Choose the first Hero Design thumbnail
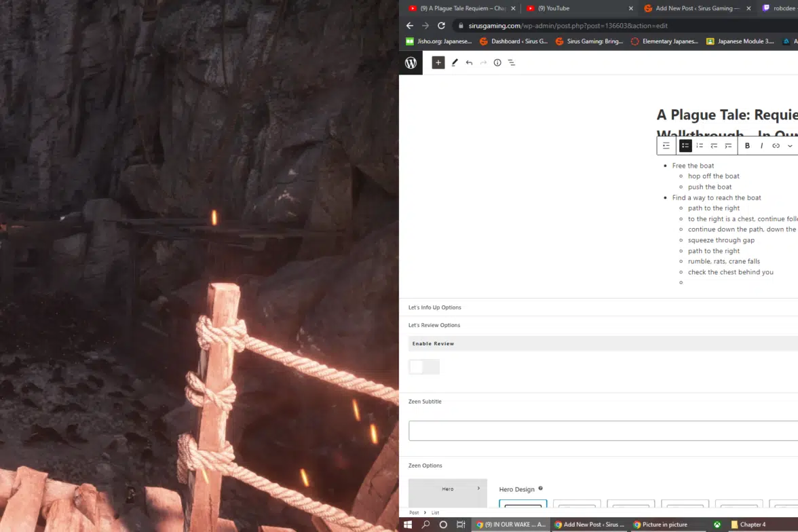 click(522, 504)
